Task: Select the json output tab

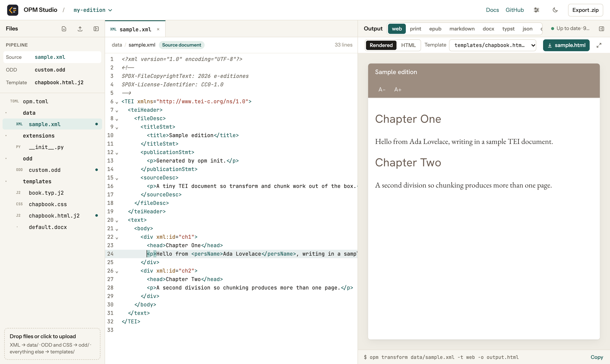Action: click(x=527, y=29)
